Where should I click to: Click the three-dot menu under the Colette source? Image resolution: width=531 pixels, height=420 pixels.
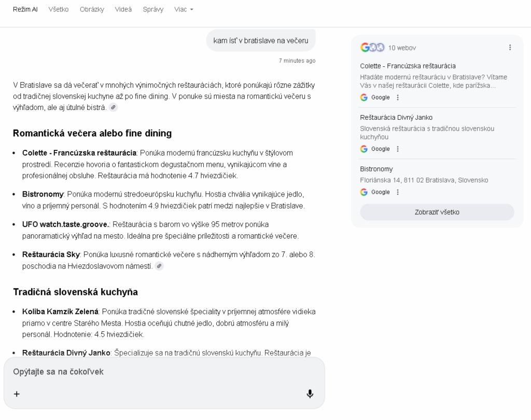tap(398, 97)
